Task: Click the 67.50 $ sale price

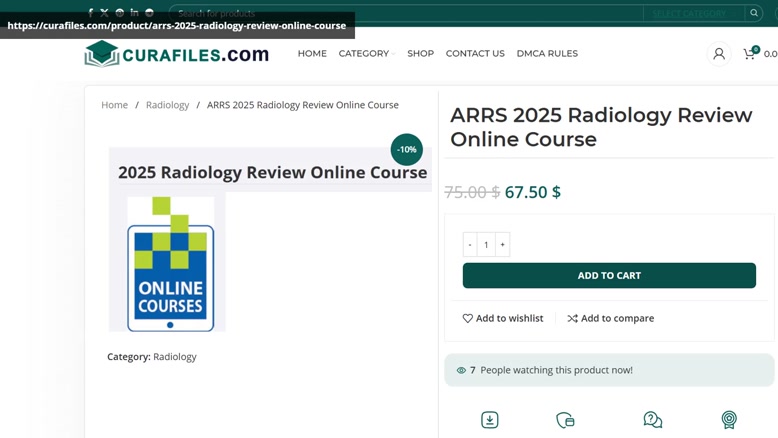Action: (533, 192)
